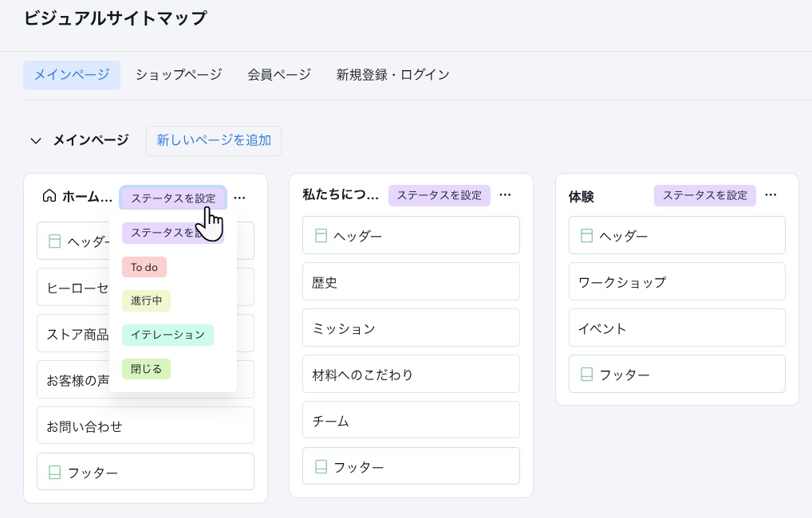Click the 新しいページを追加 button
Screen dimensions: 812x518
[213, 140]
